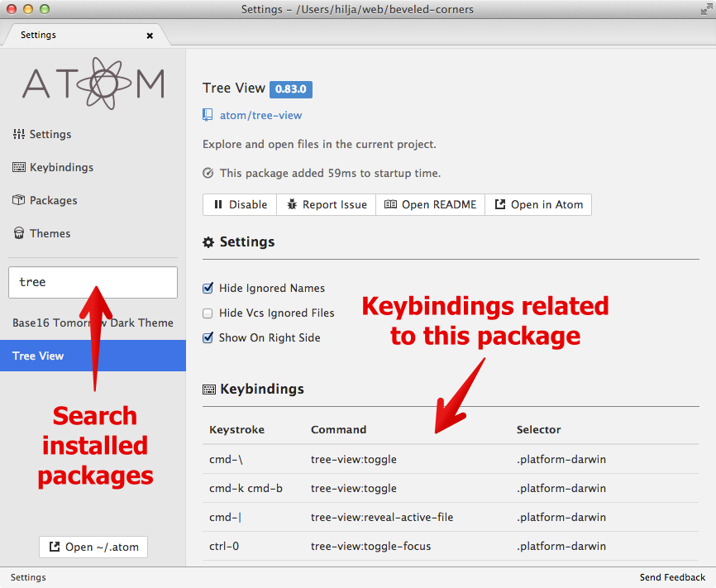
Task: Click the 0.83.0 version badge
Action: (291, 89)
